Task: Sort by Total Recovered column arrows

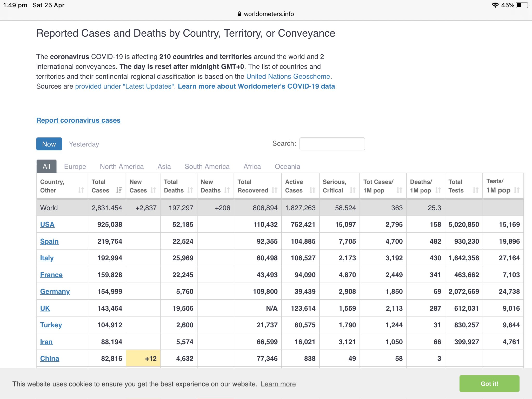Action: (275, 190)
